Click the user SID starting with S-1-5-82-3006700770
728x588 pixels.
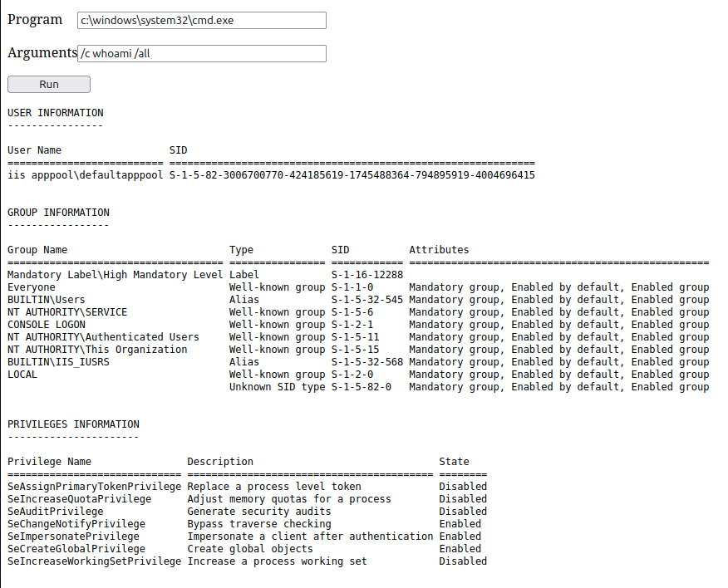pos(352,175)
